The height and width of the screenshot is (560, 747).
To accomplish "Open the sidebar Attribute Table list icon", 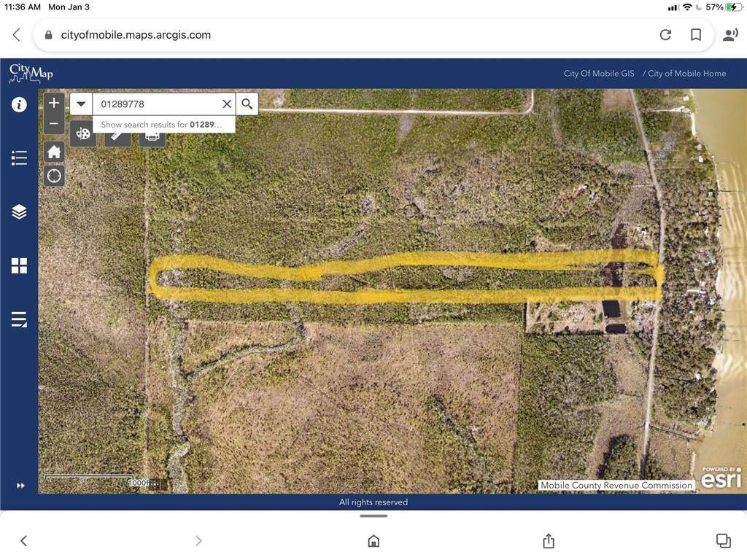I will coord(19,319).
